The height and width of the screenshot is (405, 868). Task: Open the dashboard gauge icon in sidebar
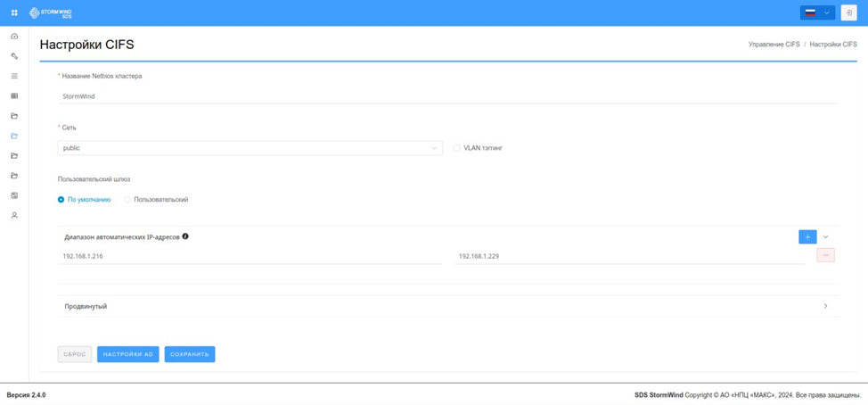tap(14, 36)
